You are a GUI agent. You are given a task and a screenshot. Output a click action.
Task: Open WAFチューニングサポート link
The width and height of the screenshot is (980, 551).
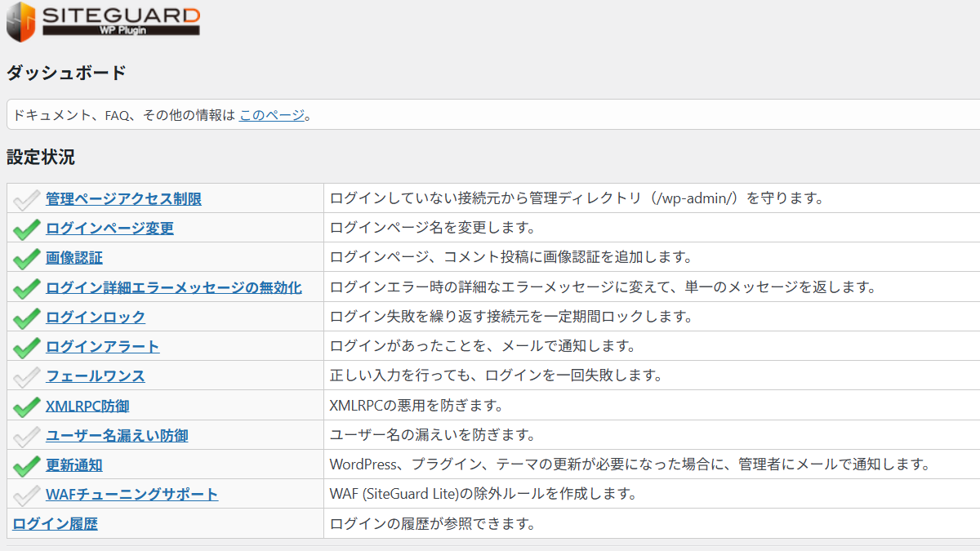pos(131,494)
